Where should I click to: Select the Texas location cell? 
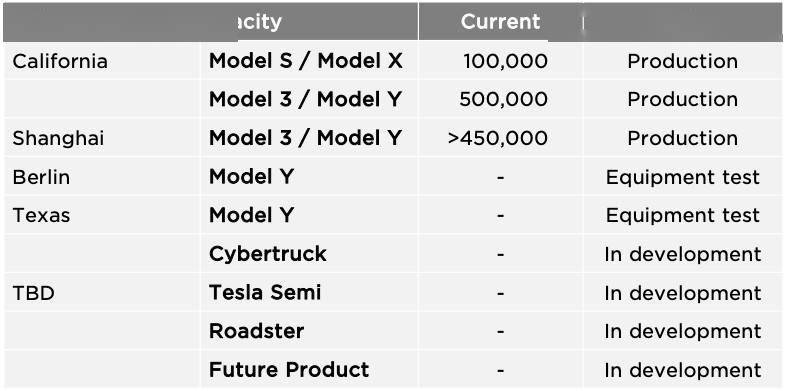[41, 216]
